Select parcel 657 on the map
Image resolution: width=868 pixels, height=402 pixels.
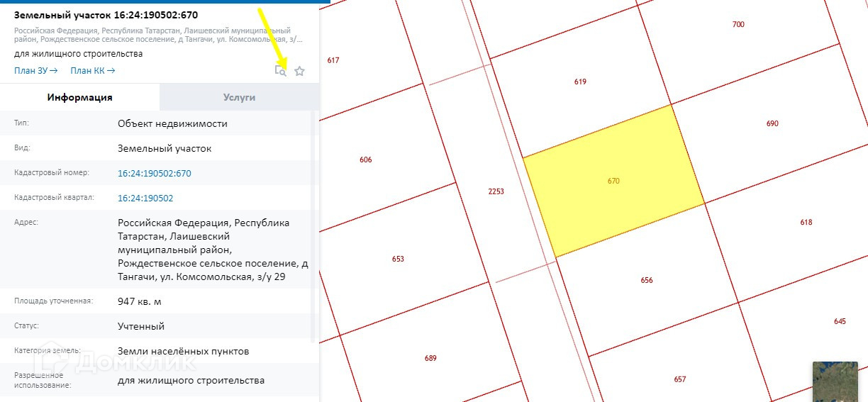(679, 379)
